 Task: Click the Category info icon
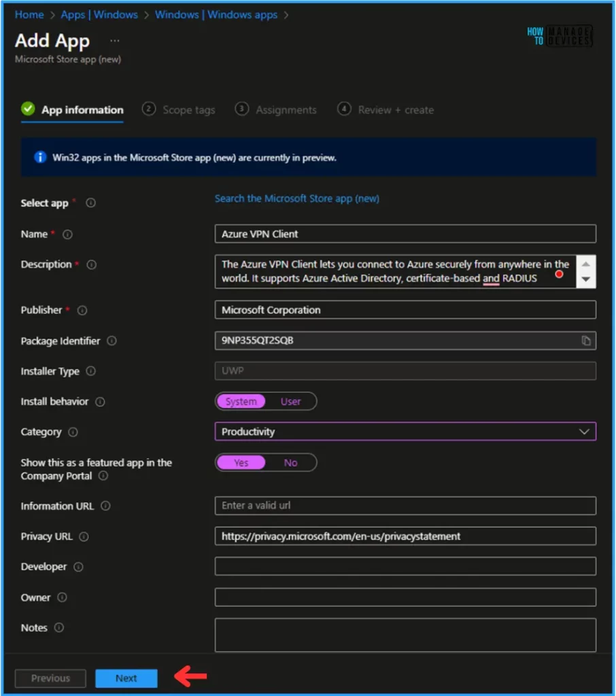[x=73, y=432]
